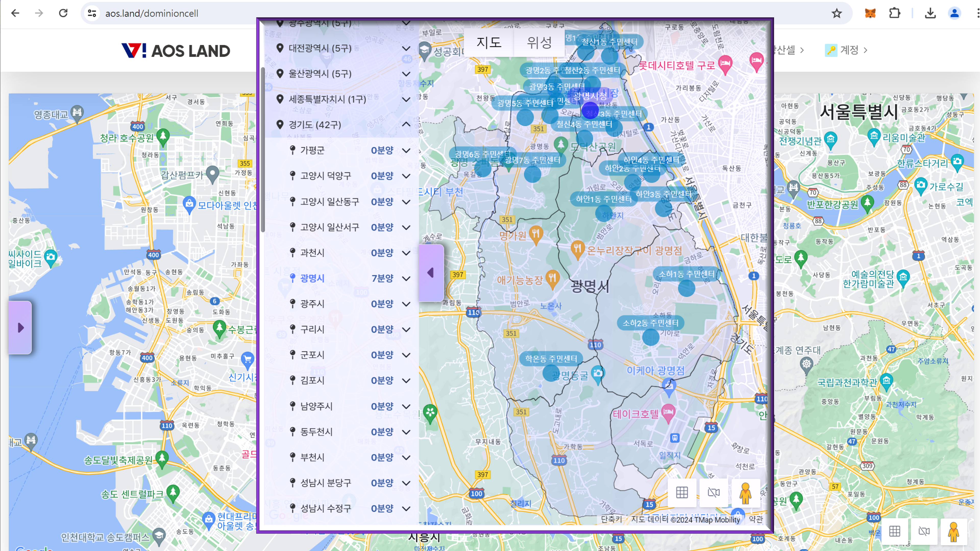Open the browser extensions puzzle icon
Screen dimensions: 980x551
(895, 13)
